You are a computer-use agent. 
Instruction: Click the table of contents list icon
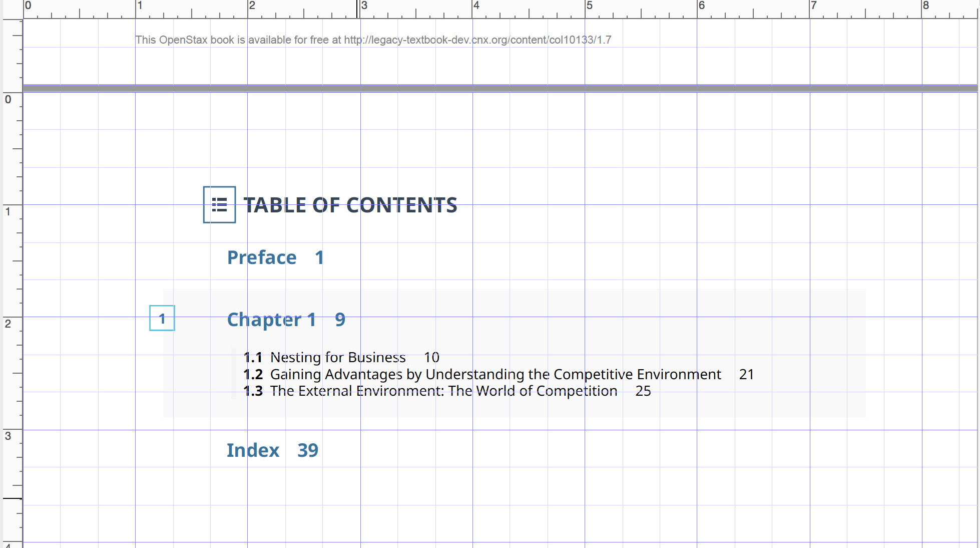coord(219,204)
